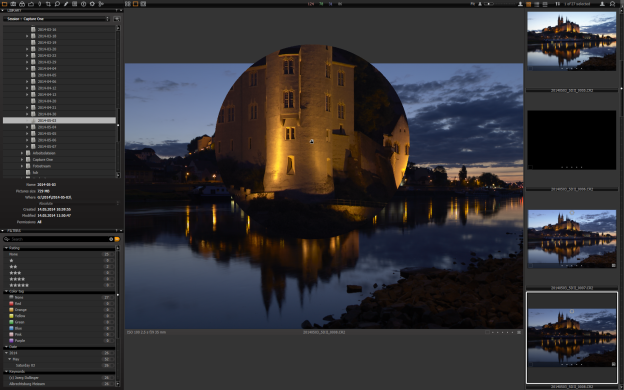The width and height of the screenshot is (624, 390).
Task: Collapse the Color tag filter section
Action: coord(6,291)
